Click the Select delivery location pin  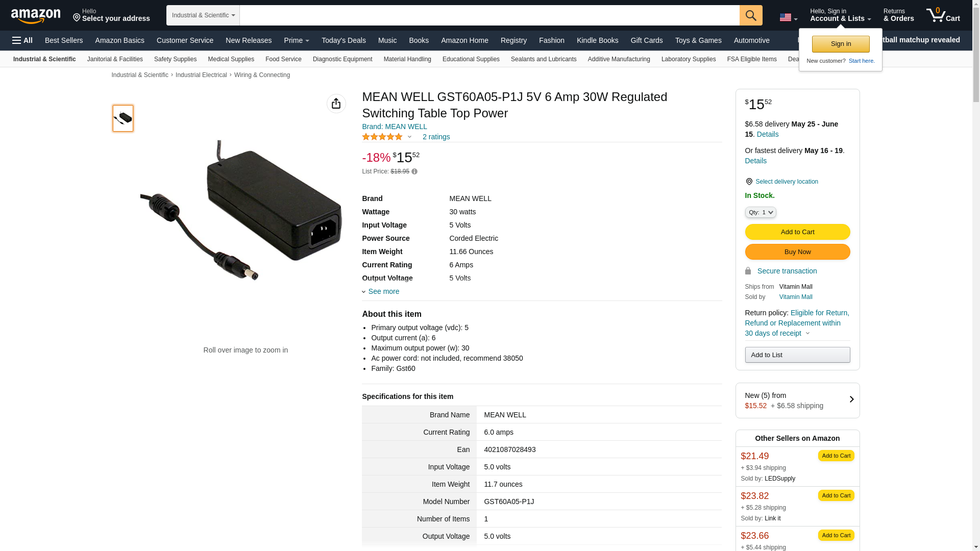(749, 182)
